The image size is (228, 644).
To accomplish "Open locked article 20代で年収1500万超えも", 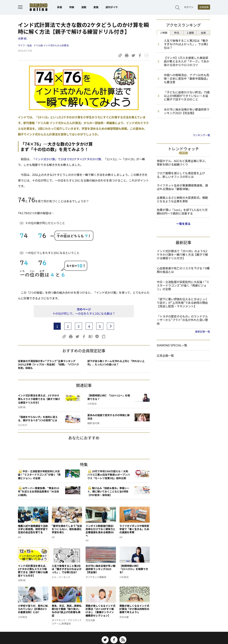I will click(x=109, y=475).
